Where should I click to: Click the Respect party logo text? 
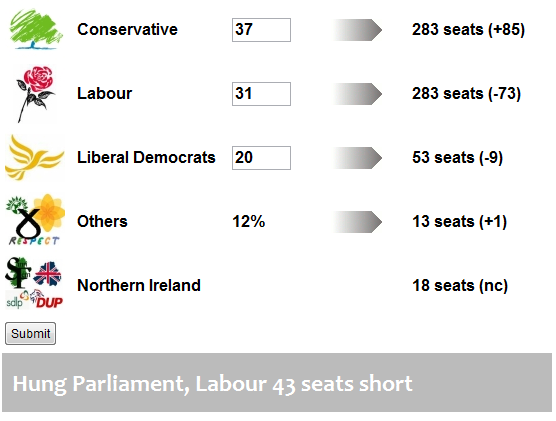(x=34, y=240)
